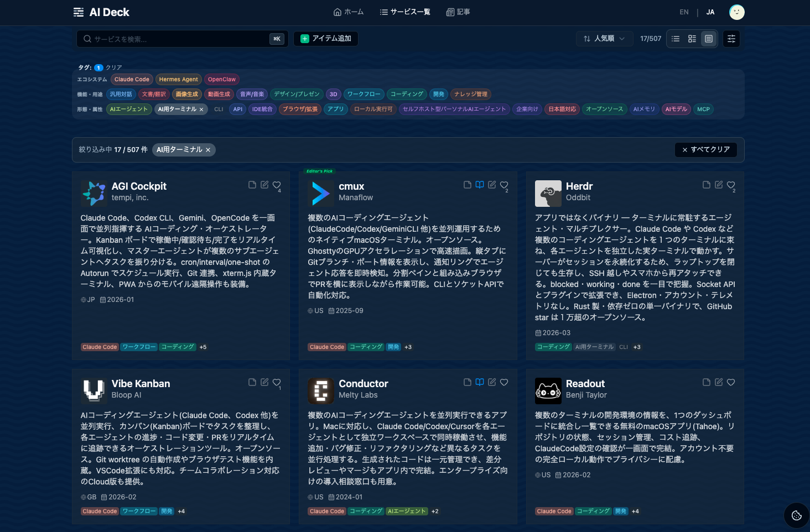Edit the Herdr entry
The image size is (810, 532).
(x=719, y=185)
